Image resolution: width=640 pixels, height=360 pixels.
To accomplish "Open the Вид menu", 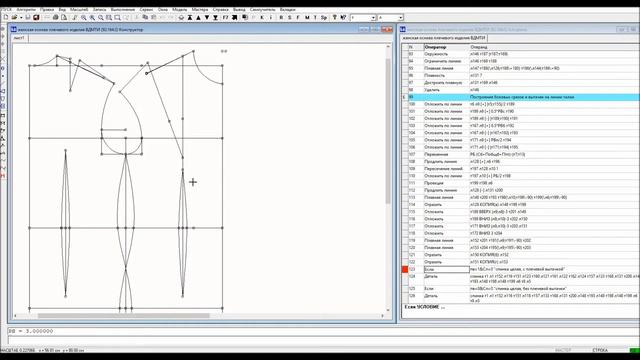I will pos(62,9).
